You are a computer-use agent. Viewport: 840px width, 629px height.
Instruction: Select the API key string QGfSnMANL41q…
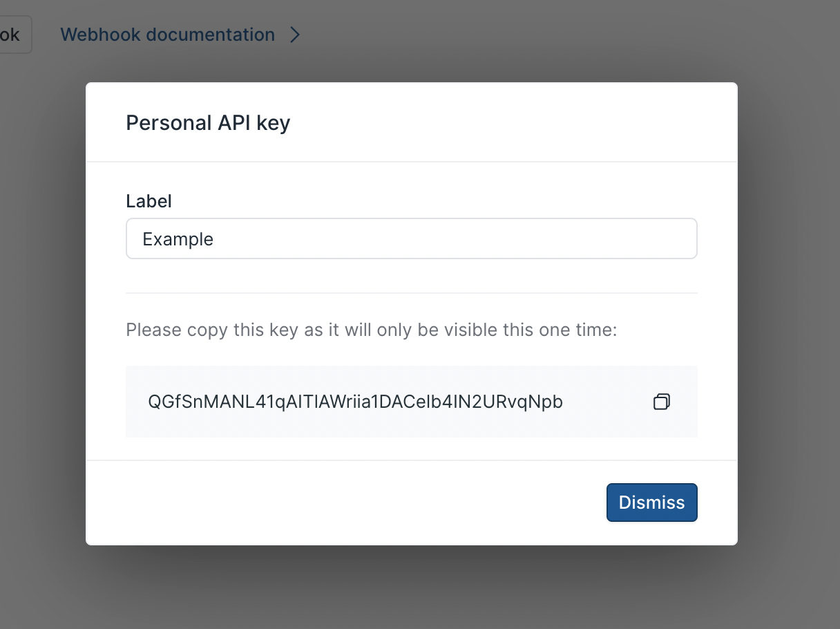[x=356, y=402]
